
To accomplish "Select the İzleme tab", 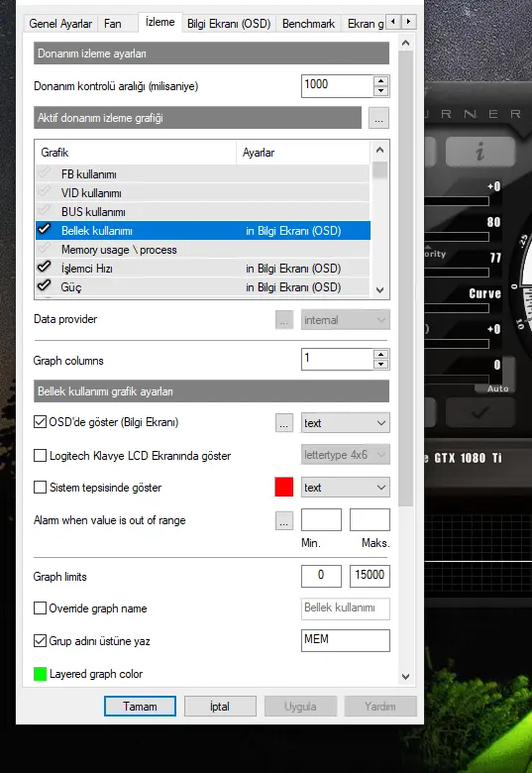I will (x=160, y=22).
